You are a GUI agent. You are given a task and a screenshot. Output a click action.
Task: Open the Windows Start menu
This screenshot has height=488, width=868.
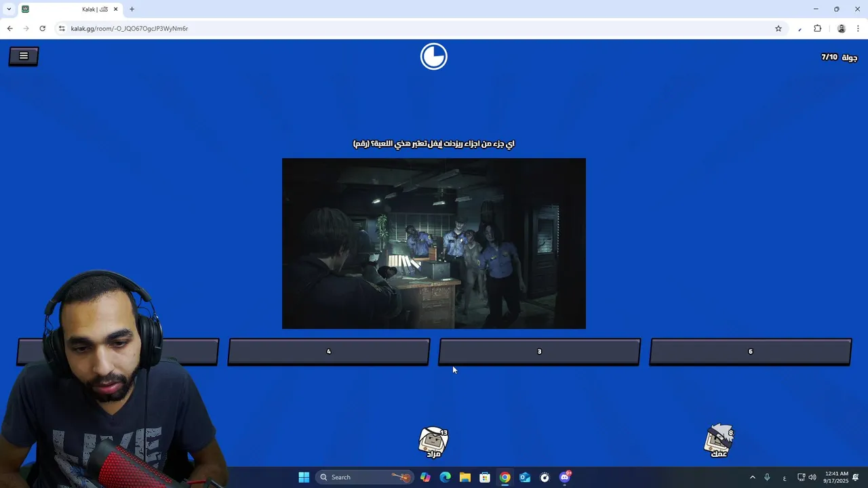[x=304, y=477]
